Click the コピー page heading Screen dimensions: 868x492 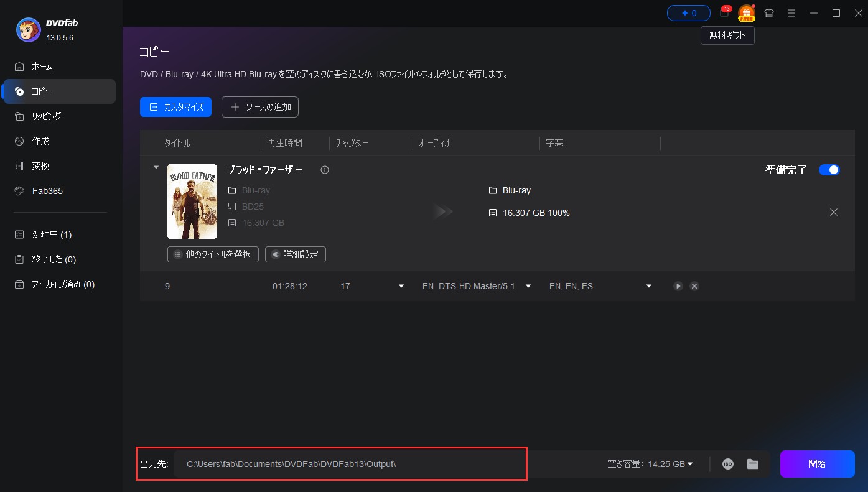[x=154, y=52]
